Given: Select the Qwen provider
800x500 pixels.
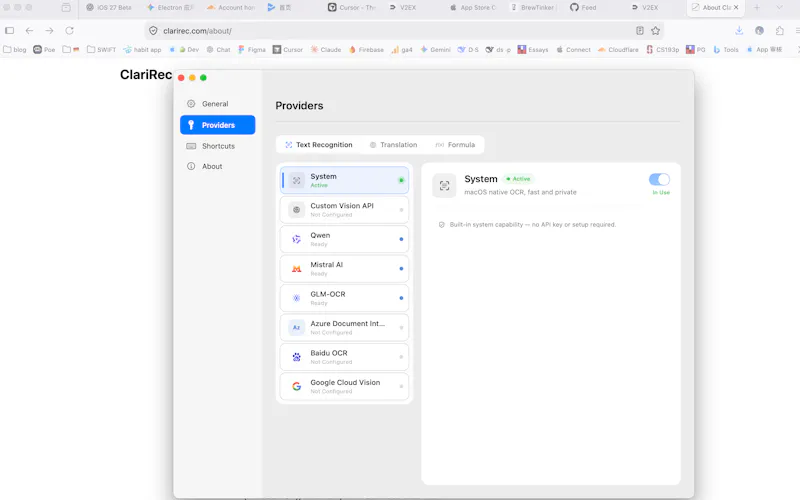Looking at the screenshot, I should pos(344,239).
